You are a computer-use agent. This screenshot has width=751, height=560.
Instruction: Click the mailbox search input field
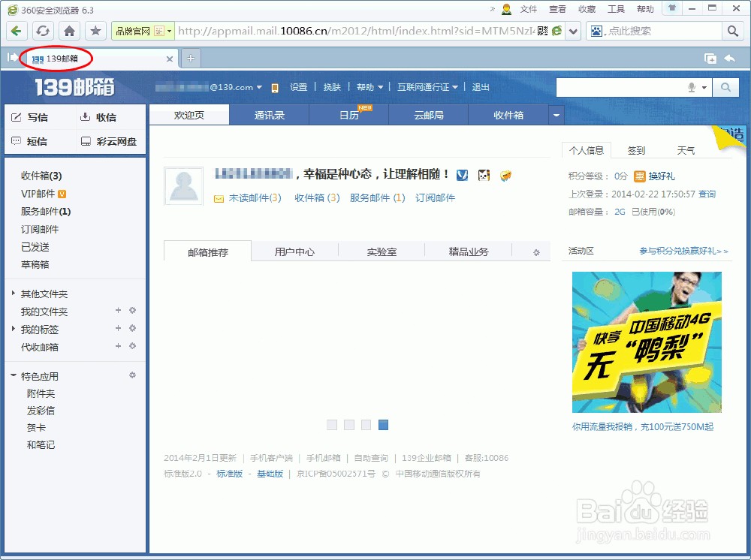click(621, 88)
